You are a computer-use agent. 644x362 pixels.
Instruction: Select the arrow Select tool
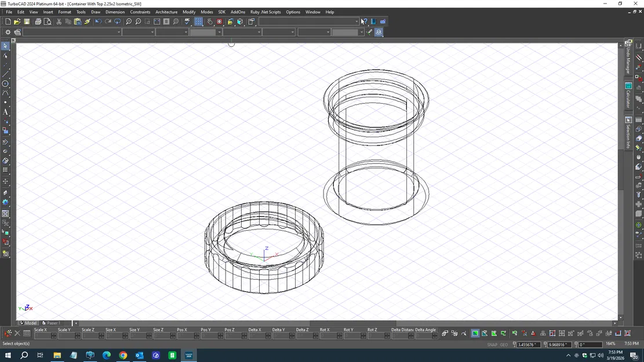(x=5, y=46)
